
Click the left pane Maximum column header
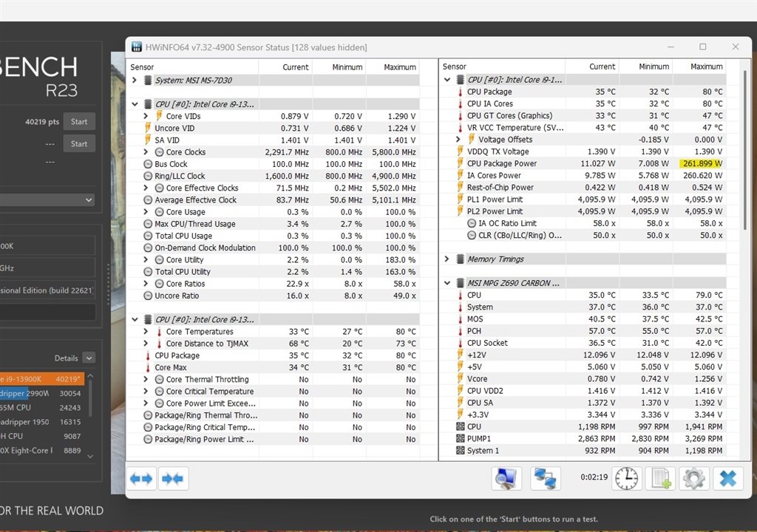pos(393,67)
